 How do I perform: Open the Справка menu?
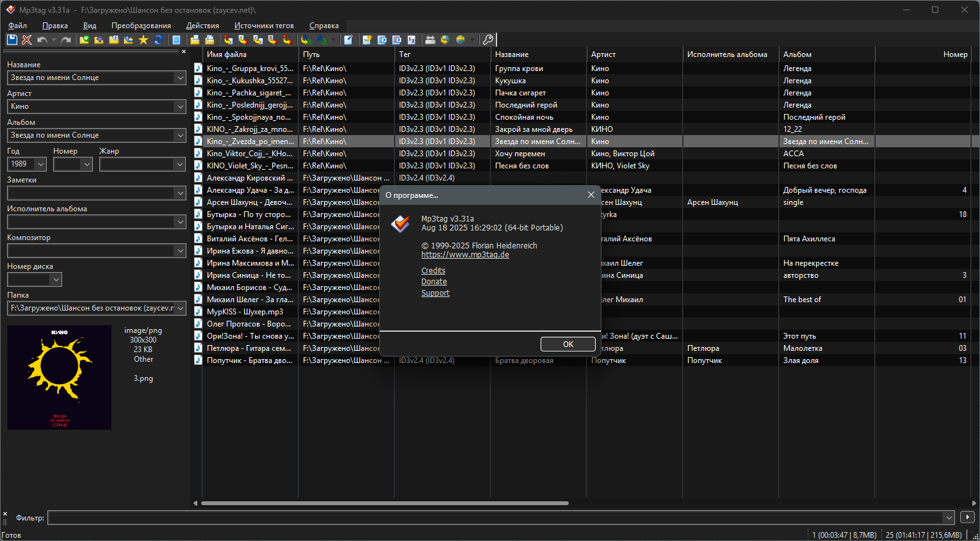pos(324,26)
